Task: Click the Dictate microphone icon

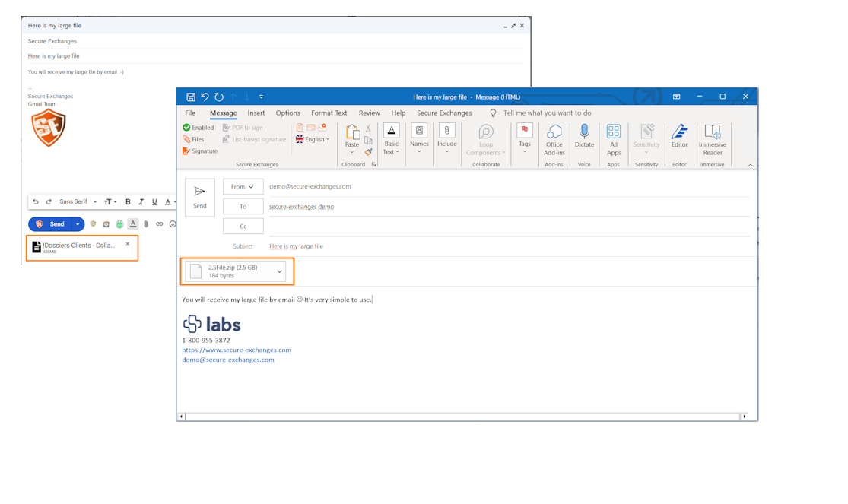Action: pos(584,132)
